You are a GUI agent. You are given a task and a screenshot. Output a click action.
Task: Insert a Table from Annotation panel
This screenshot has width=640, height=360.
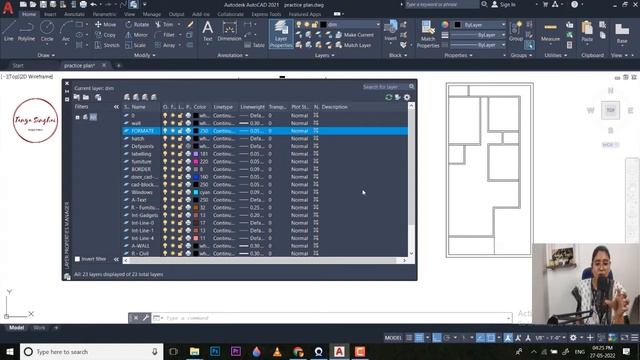(254, 45)
